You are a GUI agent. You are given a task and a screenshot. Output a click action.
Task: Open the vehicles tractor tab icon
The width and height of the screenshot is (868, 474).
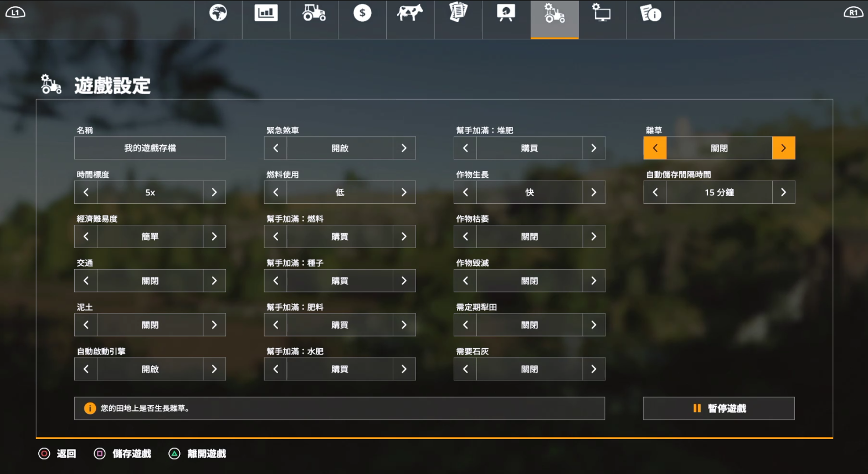tap(314, 13)
